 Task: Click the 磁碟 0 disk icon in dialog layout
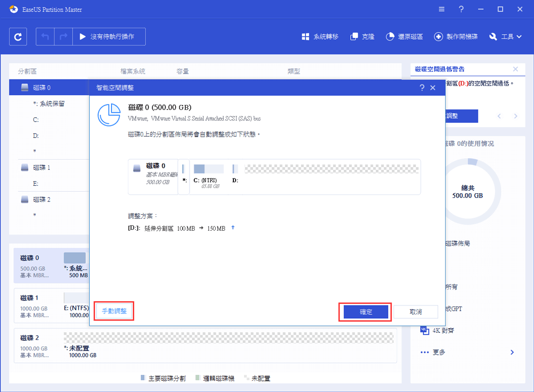pos(137,168)
